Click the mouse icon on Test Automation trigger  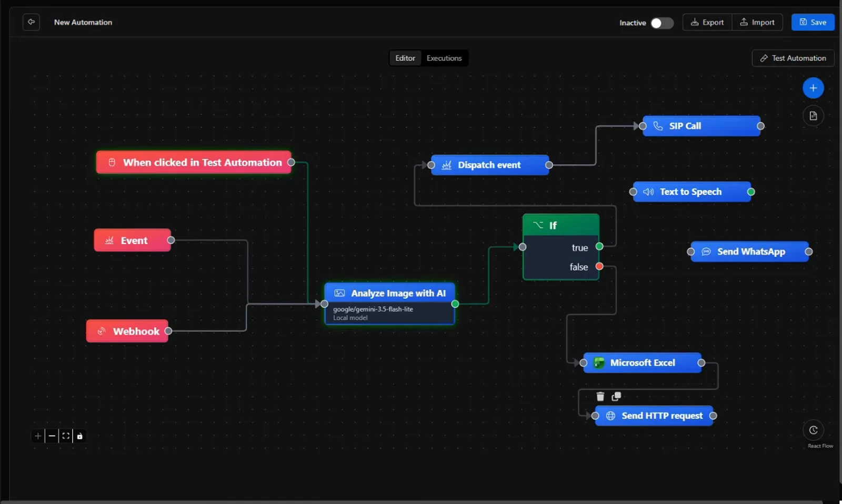(112, 163)
